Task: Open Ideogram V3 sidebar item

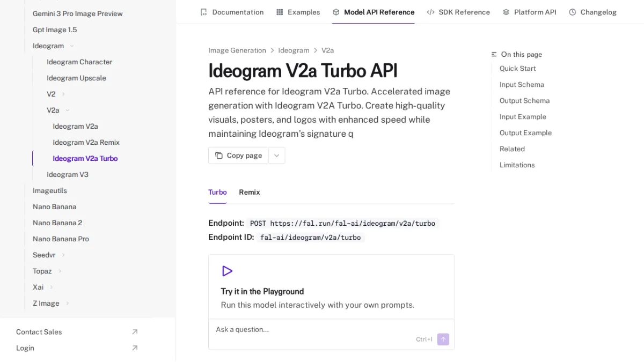Action: pyautogui.click(x=68, y=175)
